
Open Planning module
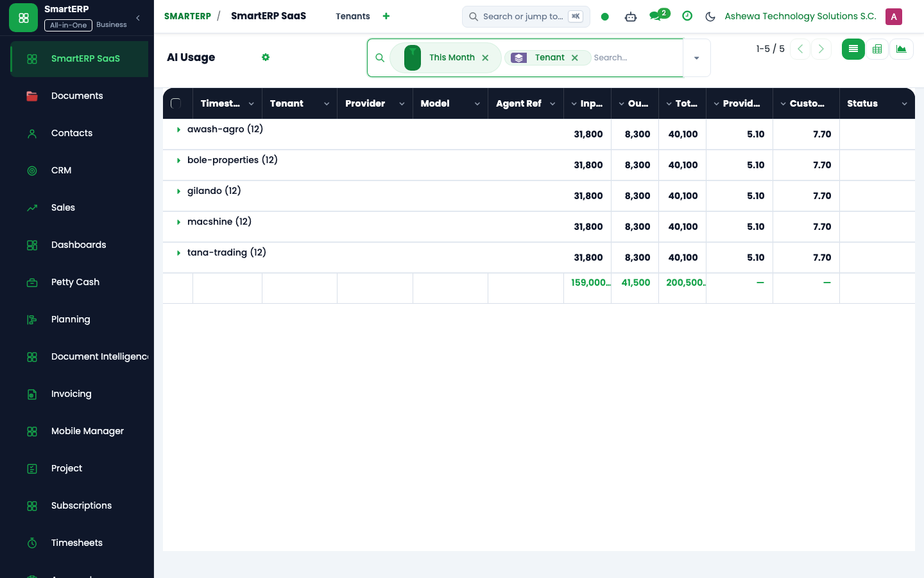click(80, 319)
